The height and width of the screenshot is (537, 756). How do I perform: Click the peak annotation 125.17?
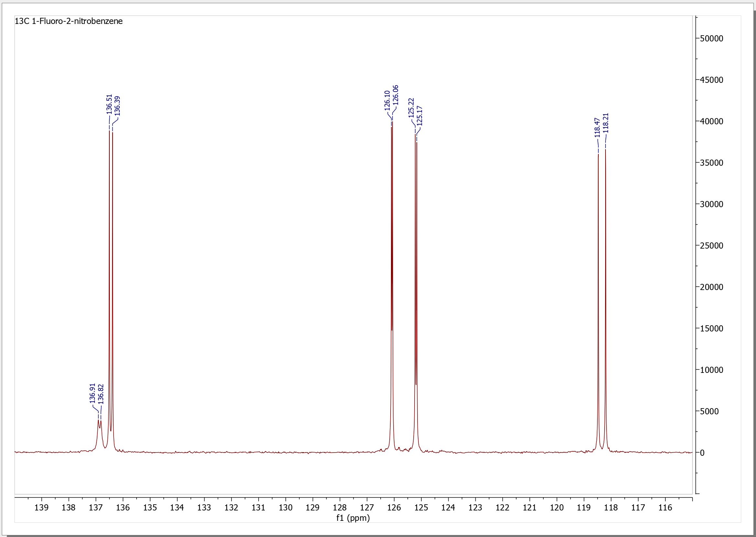click(419, 116)
